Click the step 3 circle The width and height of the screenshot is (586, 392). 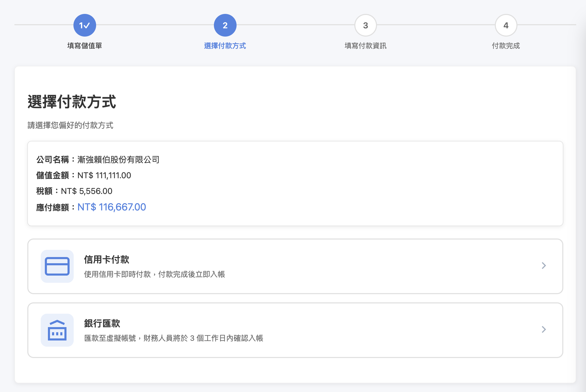coord(366,25)
